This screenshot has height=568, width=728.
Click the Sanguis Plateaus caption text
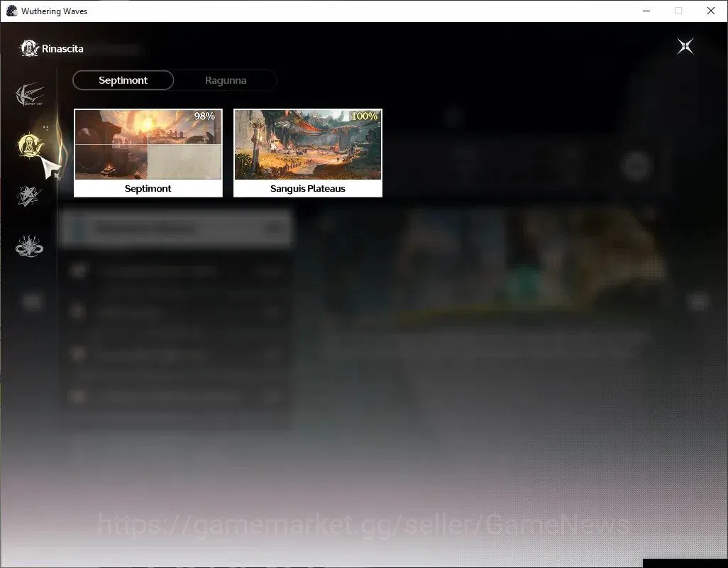click(308, 189)
